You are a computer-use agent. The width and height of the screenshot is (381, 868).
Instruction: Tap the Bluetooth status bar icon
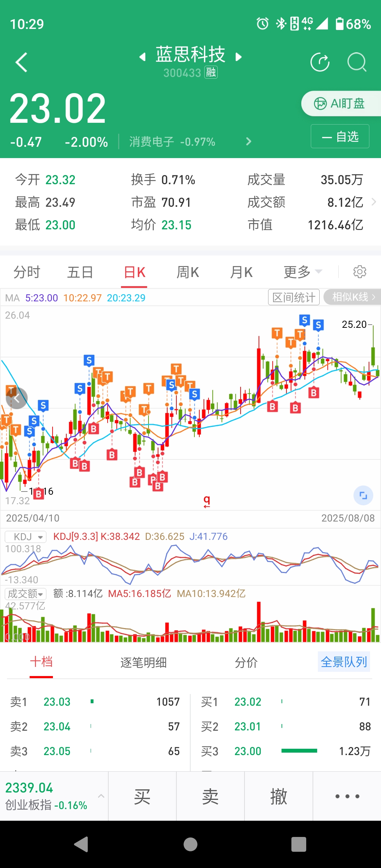click(281, 24)
